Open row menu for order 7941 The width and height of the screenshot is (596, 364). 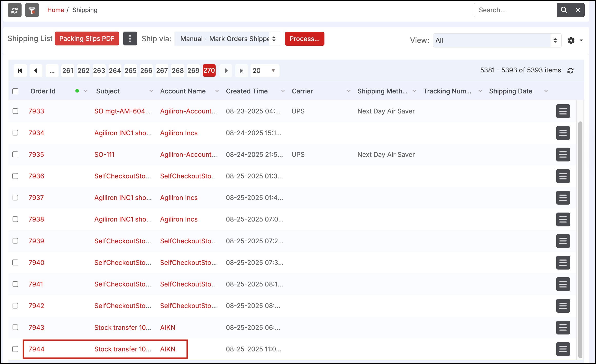point(563,284)
